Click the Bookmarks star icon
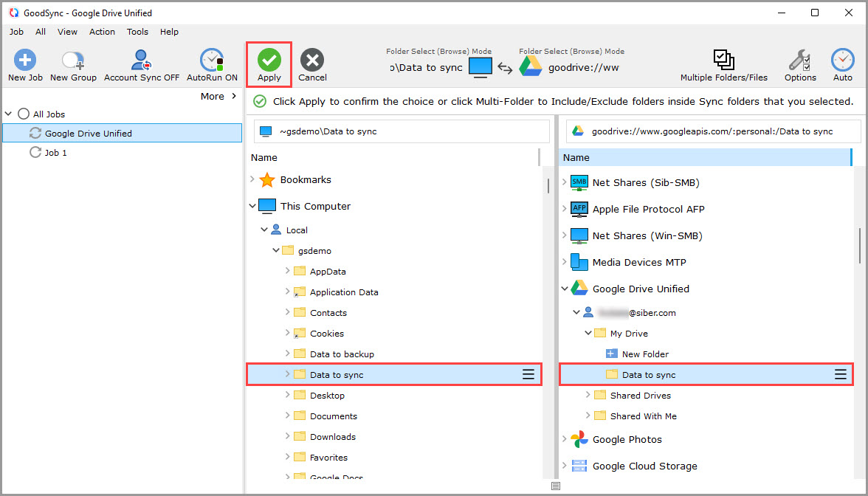868x496 pixels. point(267,179)
